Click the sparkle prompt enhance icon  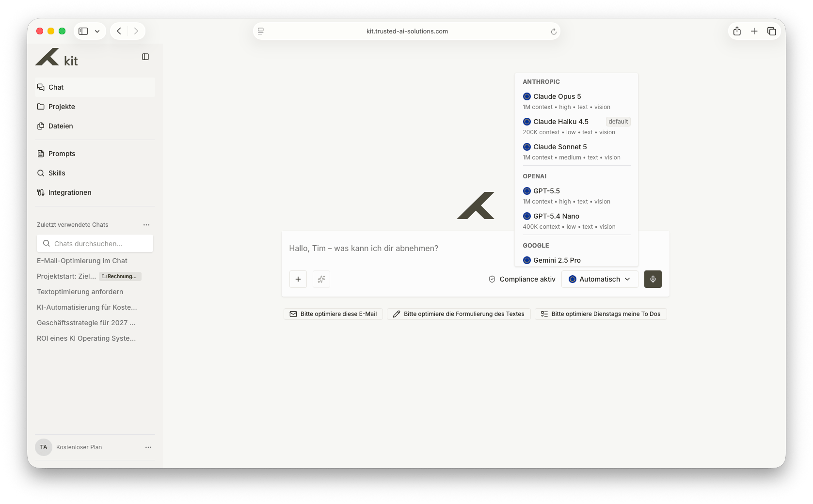321,279
